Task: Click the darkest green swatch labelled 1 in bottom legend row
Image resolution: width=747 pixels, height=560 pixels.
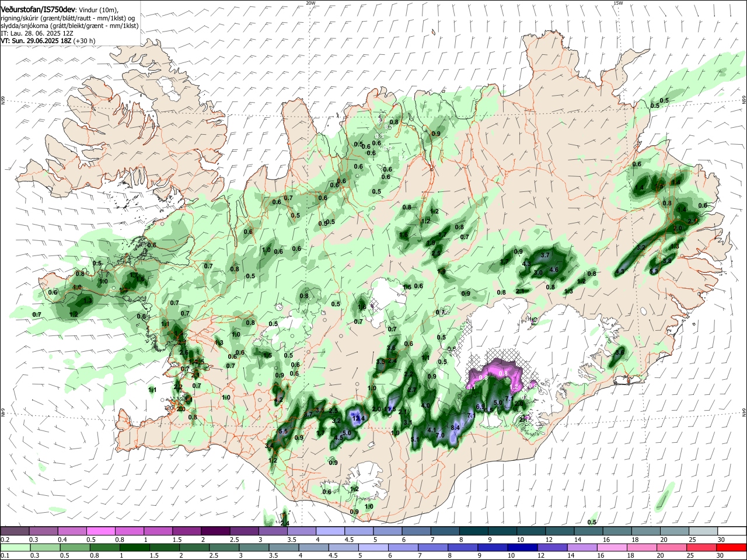Action: coord(134,547)
